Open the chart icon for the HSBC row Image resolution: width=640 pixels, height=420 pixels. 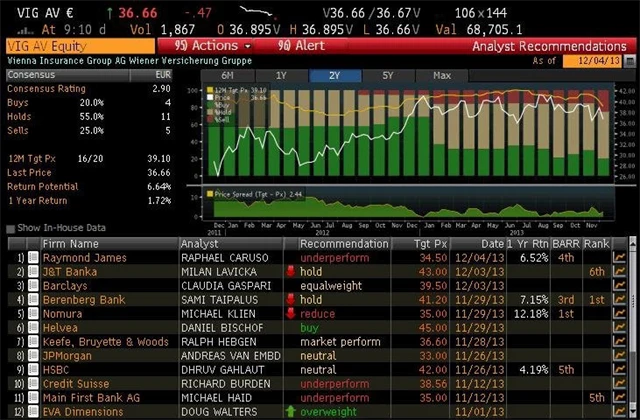(618, 369)
